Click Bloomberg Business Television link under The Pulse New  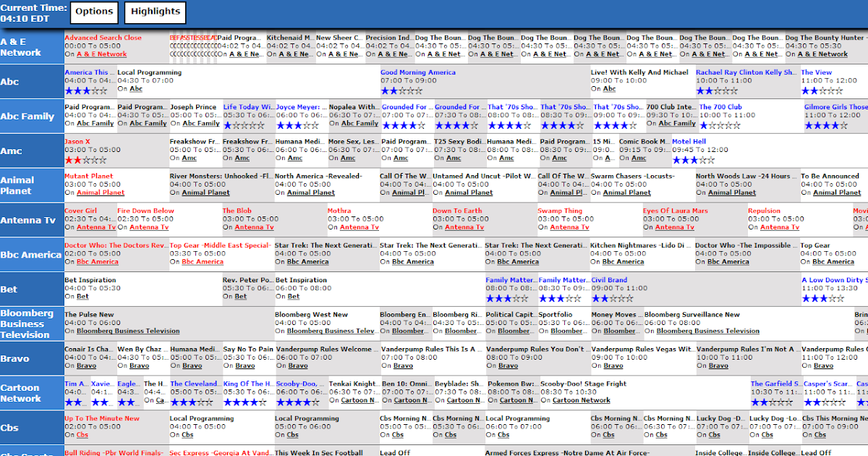[x=128, y=331]
